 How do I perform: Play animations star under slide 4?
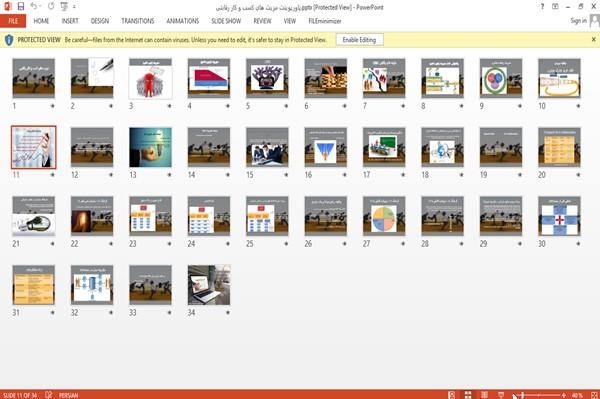pos(228,106)
